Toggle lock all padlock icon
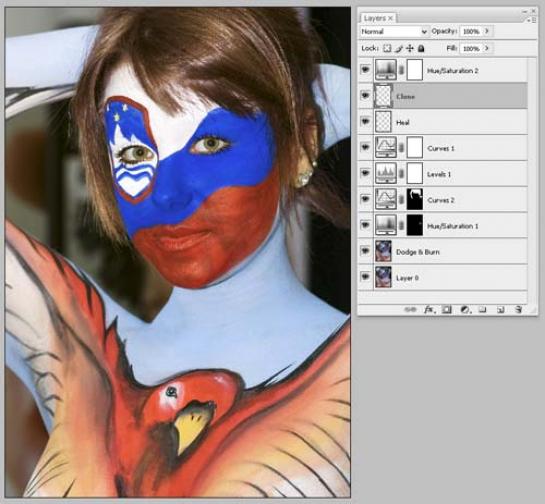The height and width of the screenshot is (504, 545). pyautogui.click(x=421, y=48)
